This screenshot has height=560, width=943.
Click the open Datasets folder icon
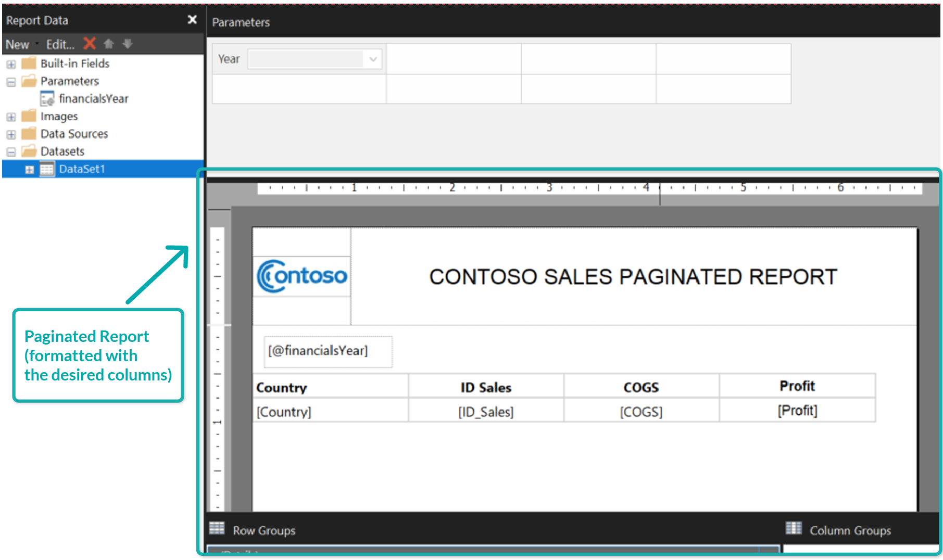(x=29, y=151)
